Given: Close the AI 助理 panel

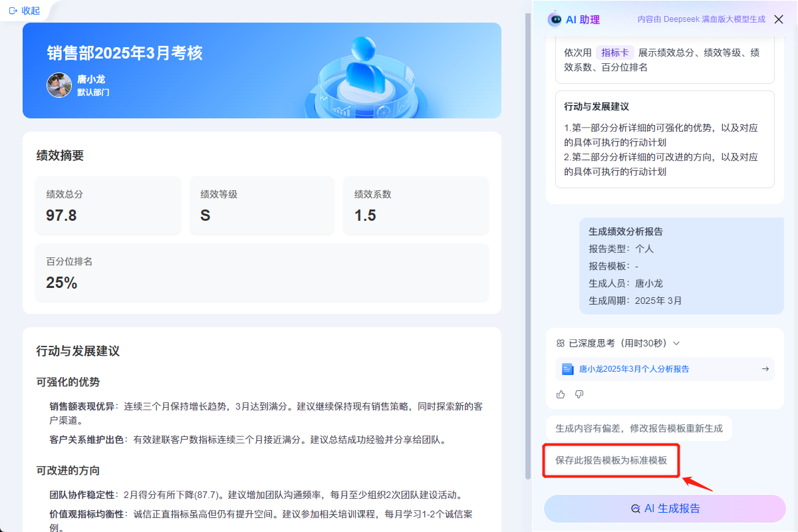Looking at the screenshot, I should click(779, 19).
